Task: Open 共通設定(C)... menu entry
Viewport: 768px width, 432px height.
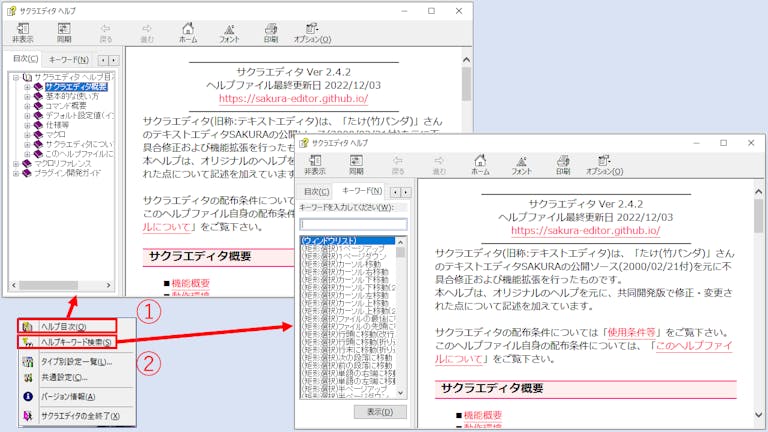Action: pyautogui.click(x=76, y=378)
